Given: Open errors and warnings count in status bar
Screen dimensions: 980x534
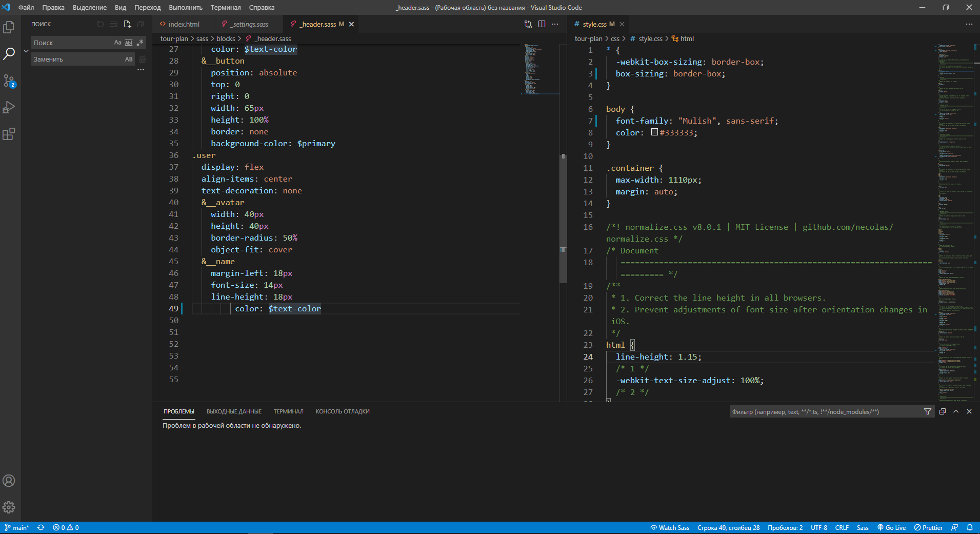Looking at the screenshot, I should pos(66,527).
